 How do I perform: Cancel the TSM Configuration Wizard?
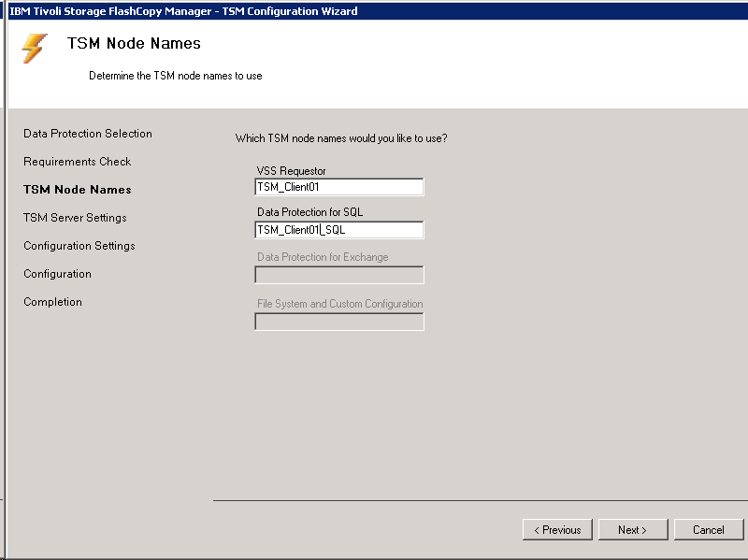tap(709, 529)
